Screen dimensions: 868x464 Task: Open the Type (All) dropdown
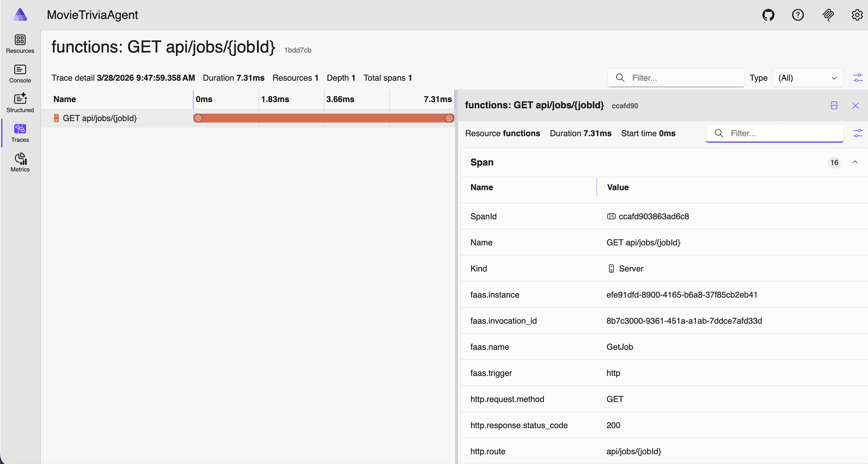(807, 78)
